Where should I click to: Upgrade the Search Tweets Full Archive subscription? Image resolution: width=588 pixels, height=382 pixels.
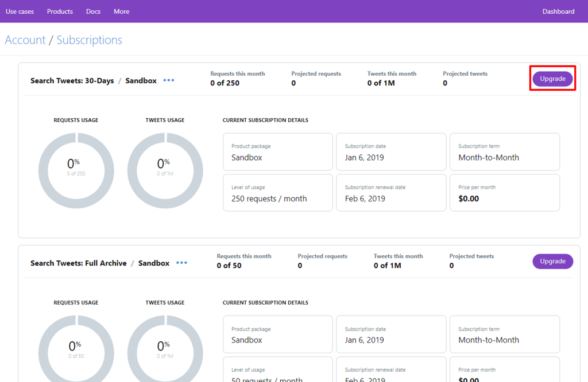point(553,261)
